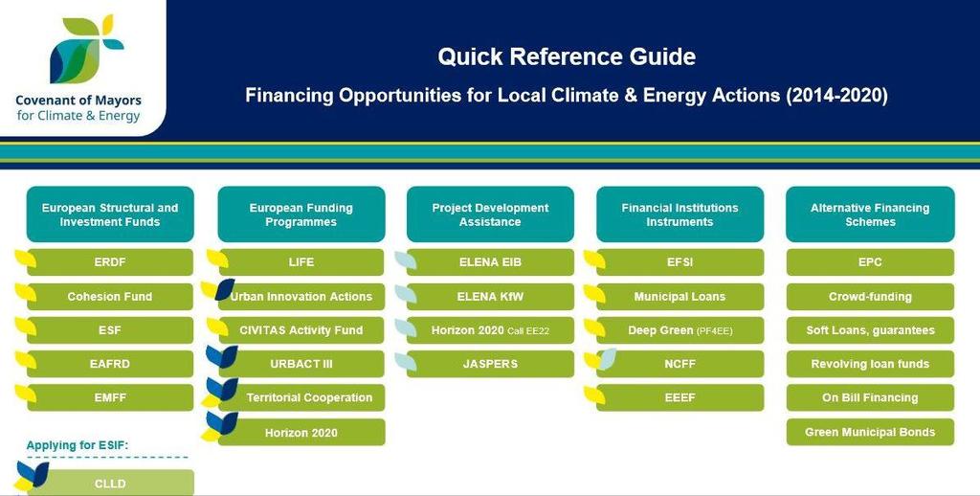This screenshot has height=496, width=980.
Task: Select Soft Loans, guarantees
Action: [870, 330]
